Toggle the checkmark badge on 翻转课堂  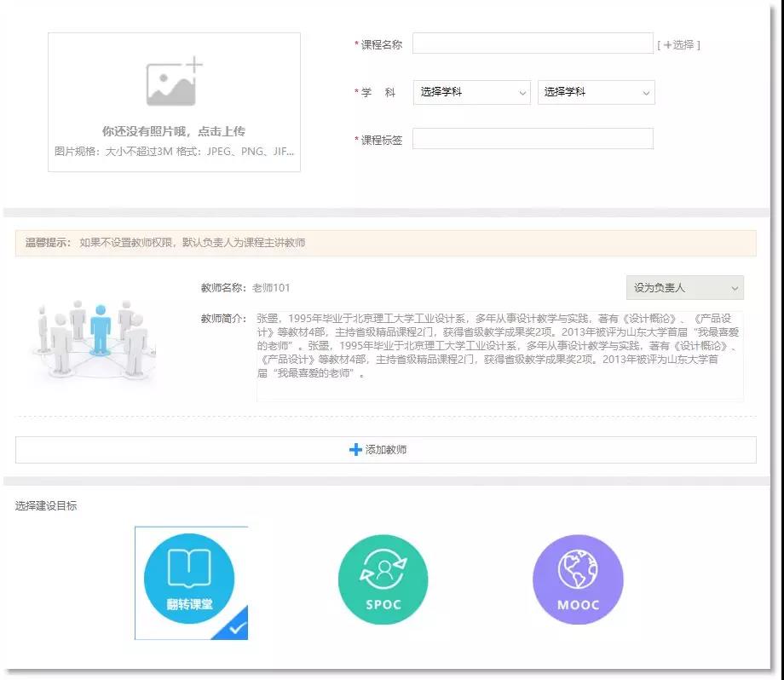(236, 629)
